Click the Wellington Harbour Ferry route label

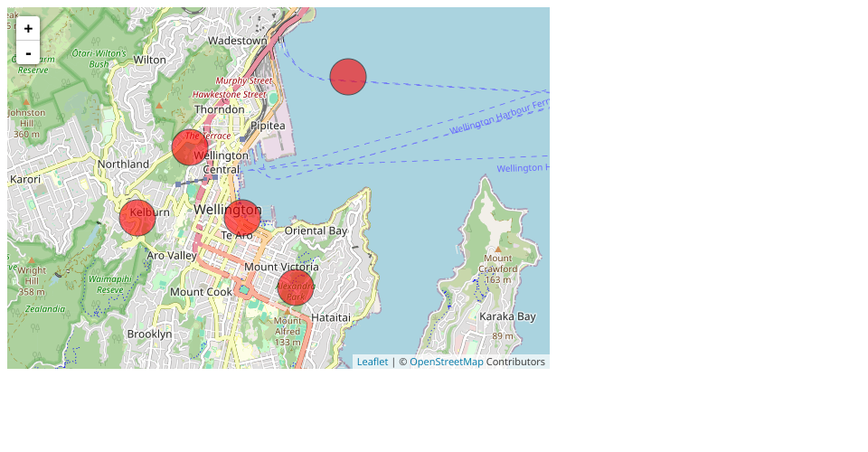(x=499, y=119)
